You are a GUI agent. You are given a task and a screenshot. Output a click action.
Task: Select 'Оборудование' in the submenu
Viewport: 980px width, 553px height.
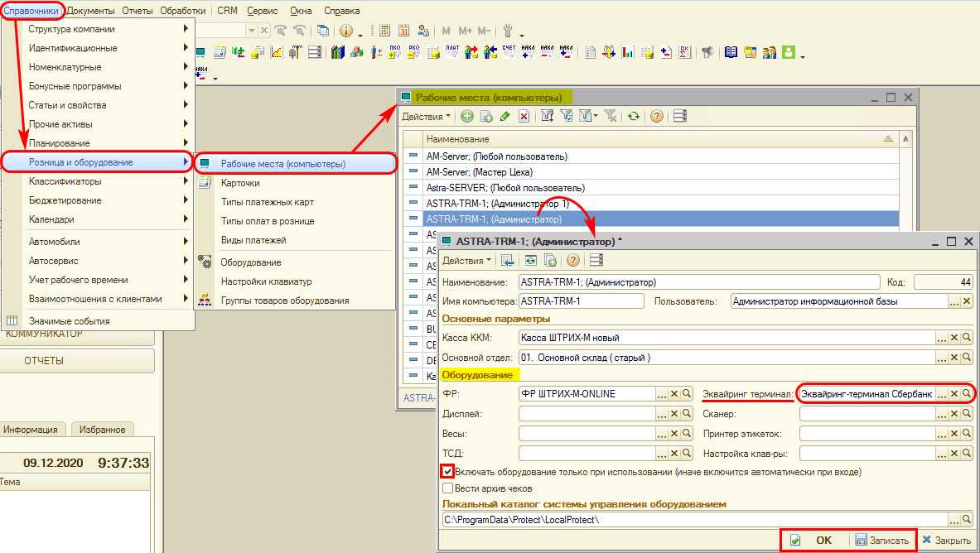point(250,262)
